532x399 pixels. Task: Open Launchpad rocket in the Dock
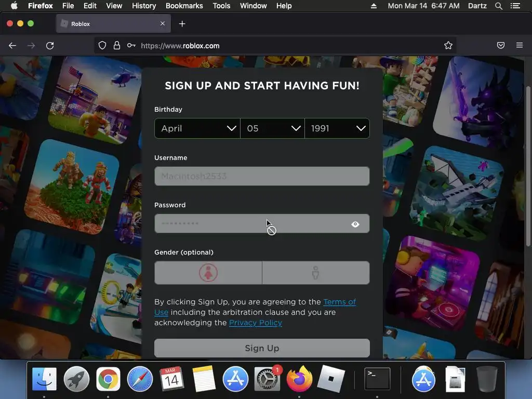tap(76, 379)
